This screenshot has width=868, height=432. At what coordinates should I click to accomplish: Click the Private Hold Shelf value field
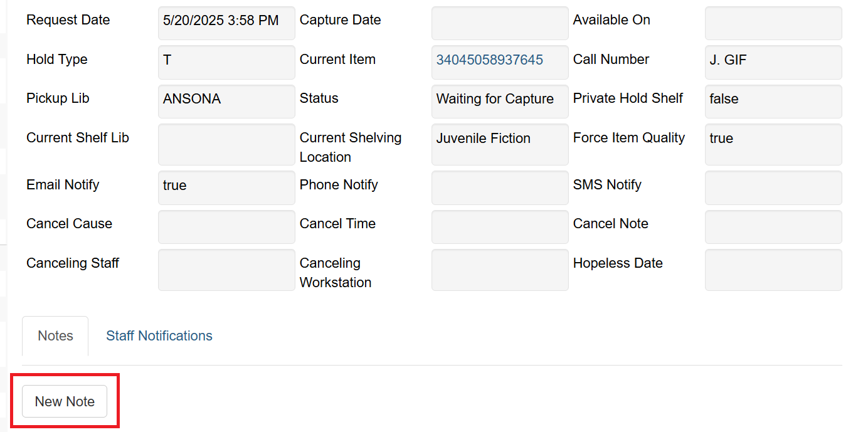773,101
